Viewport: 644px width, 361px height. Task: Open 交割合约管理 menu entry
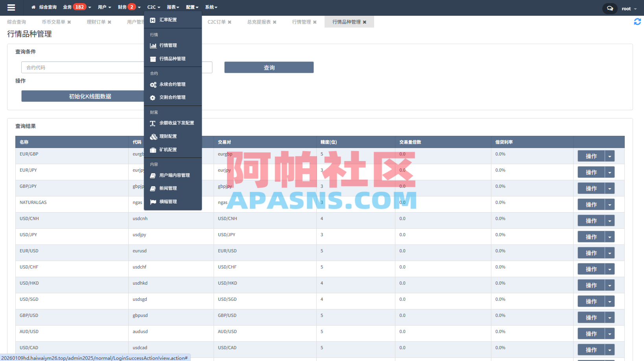[x=173, y=98]
